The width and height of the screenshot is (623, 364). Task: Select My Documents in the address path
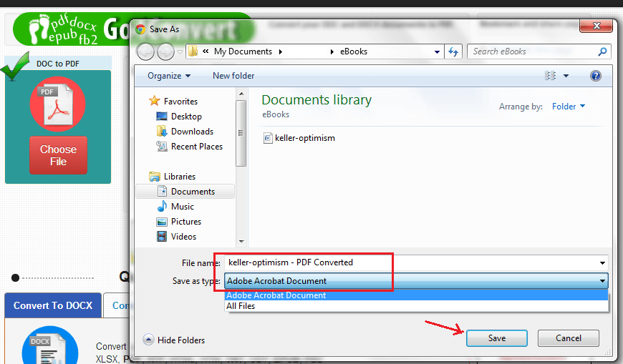[x=243, y=51]
